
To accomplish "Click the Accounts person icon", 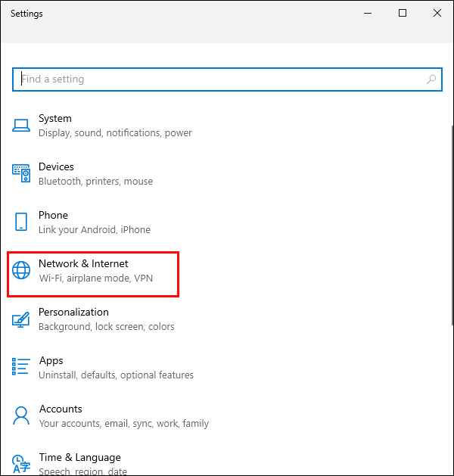I will click(x=21, y=415).
